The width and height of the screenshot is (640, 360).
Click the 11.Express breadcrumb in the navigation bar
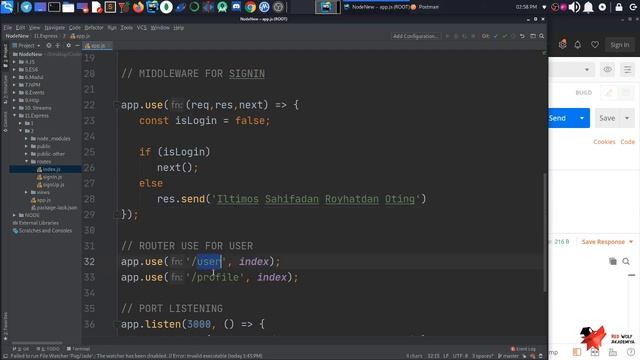tap(46, 36)
